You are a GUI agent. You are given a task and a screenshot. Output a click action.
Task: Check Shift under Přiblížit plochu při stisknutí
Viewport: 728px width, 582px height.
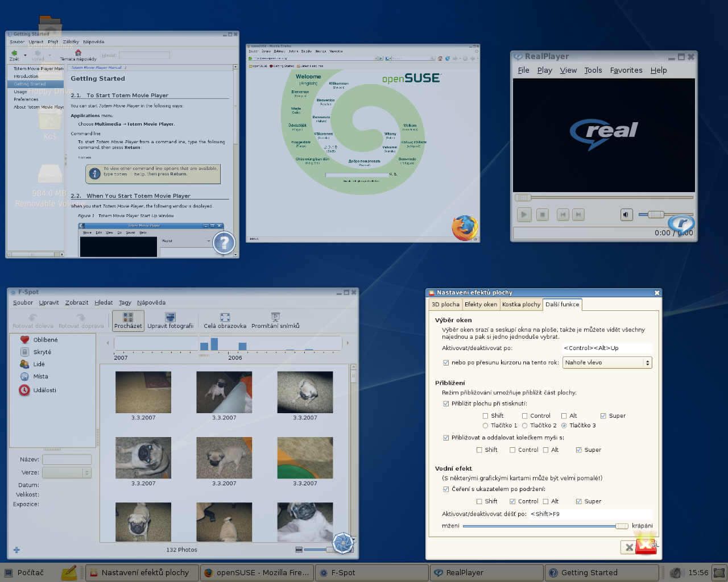coord(485,416)
